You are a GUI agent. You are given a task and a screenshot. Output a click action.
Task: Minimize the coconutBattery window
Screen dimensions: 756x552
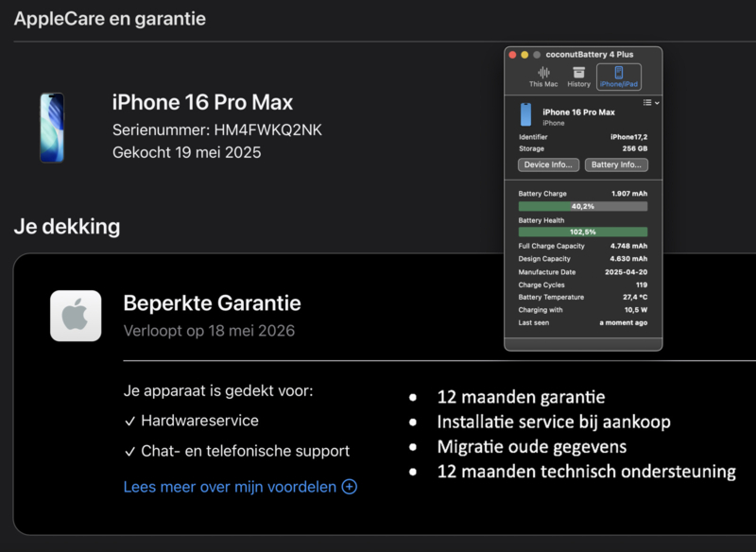(x=525, y=55)
